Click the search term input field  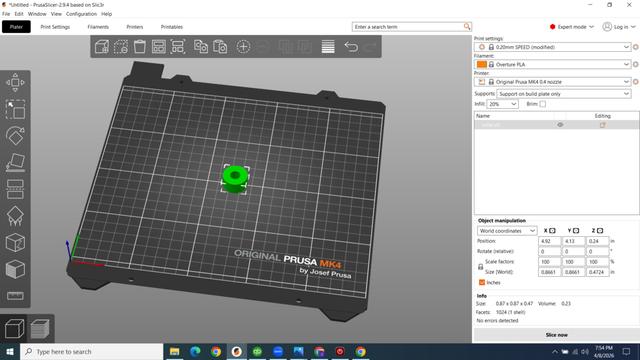coord(408,27)
